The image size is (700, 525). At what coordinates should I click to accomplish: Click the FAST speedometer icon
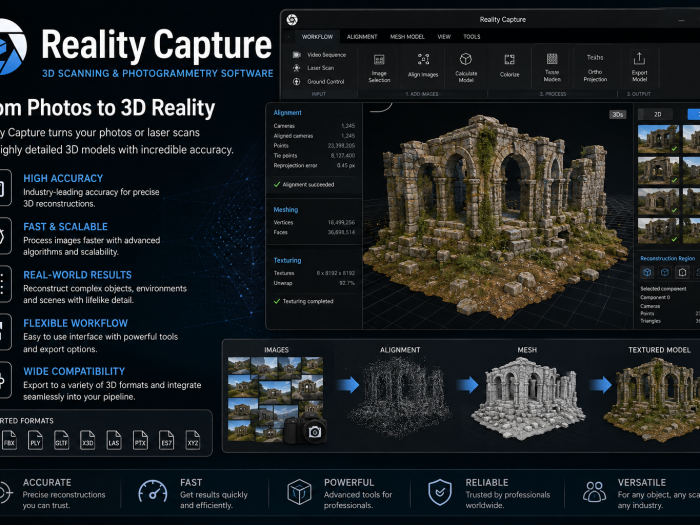pyautogui.click(x=153, y=492)
